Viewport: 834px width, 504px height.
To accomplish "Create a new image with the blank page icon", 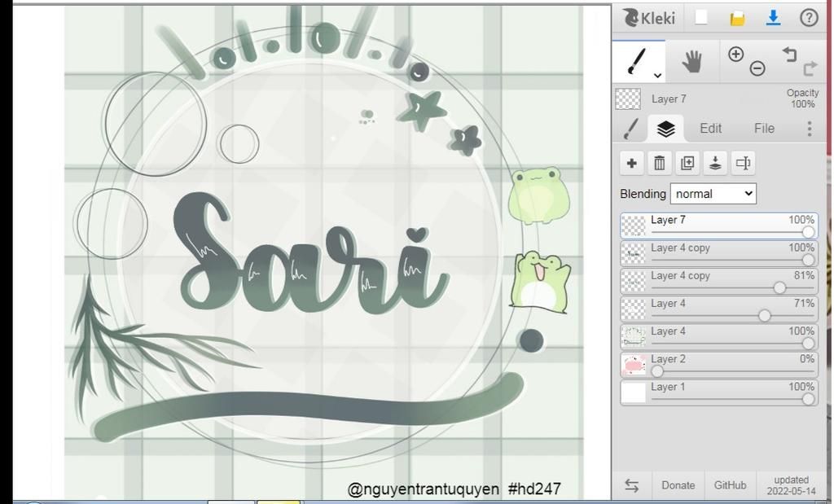I will [701, 18].
